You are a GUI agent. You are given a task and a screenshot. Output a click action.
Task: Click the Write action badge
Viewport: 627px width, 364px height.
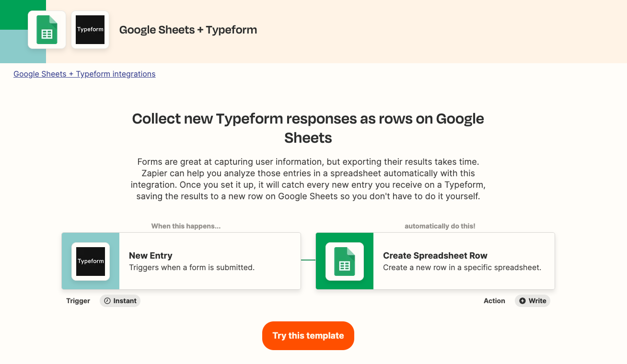533,301
